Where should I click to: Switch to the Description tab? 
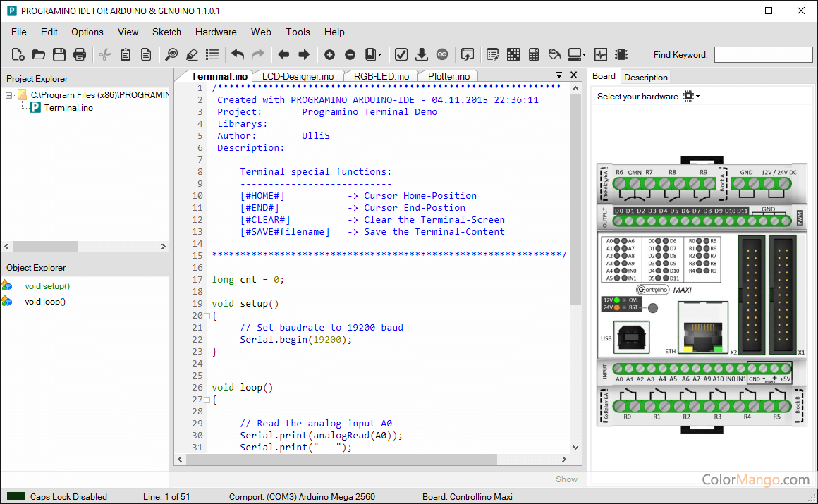click(x=645, y=78)
